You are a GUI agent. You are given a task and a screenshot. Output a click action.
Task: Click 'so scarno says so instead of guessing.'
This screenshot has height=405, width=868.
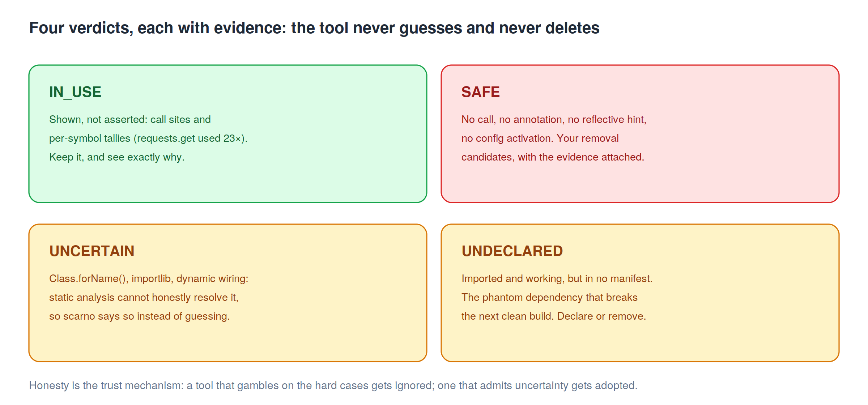139,316
